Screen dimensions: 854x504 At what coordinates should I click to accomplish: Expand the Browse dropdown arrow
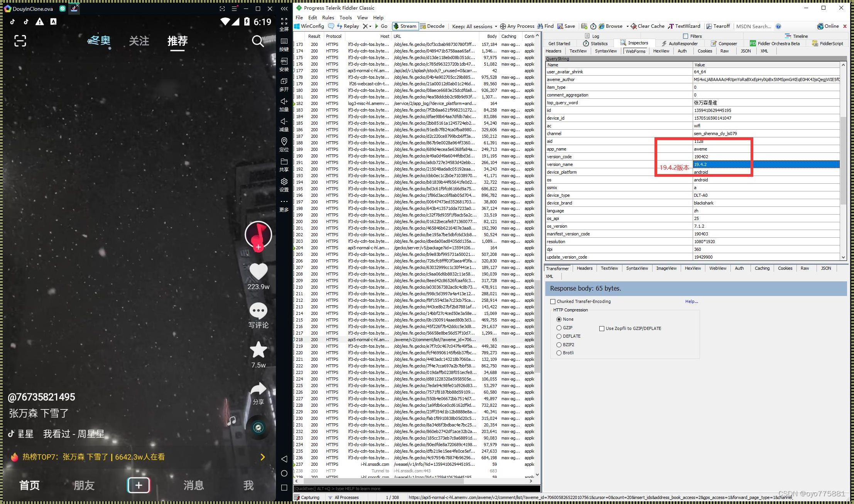(627, 26)
